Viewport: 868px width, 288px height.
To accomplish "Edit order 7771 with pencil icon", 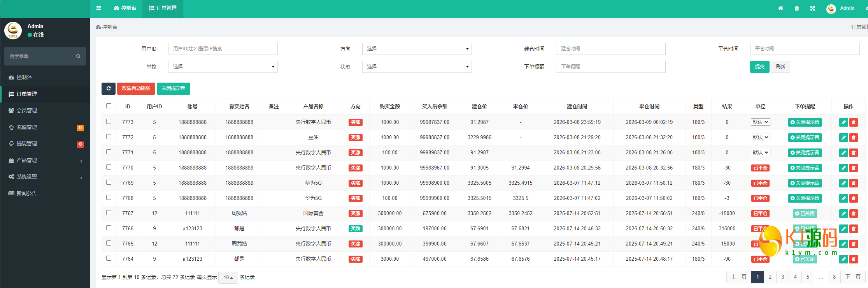I will point(843,153).
